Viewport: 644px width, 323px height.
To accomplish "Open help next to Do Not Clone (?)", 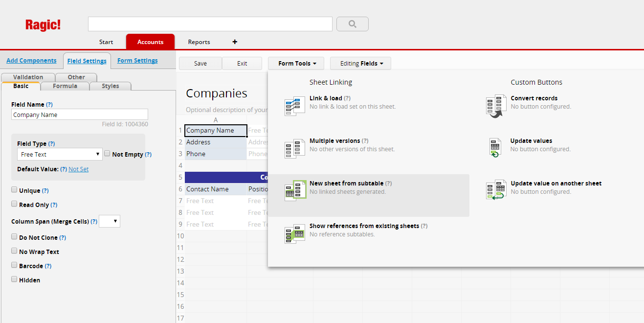I will tap(63, 238).
